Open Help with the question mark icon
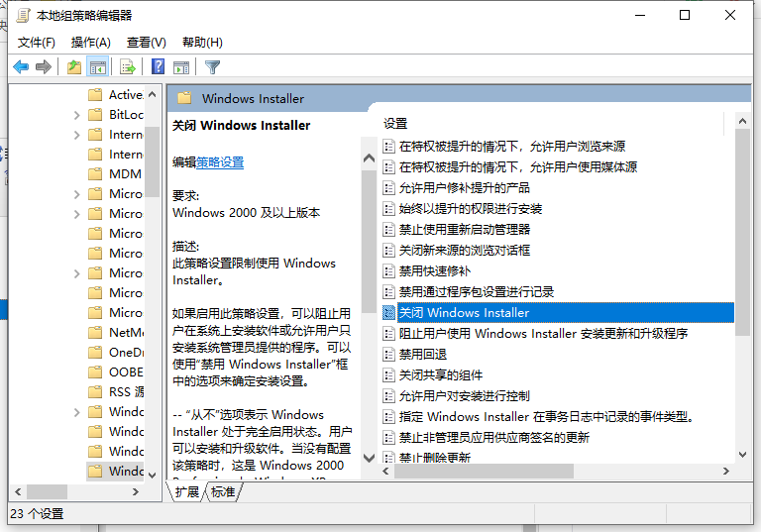 tap(158, 67)
